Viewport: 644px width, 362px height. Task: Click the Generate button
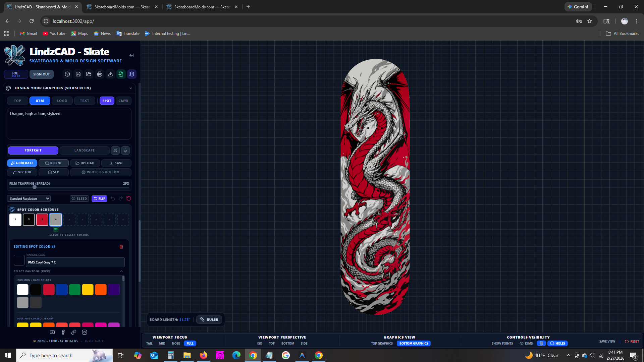(22, 163)
